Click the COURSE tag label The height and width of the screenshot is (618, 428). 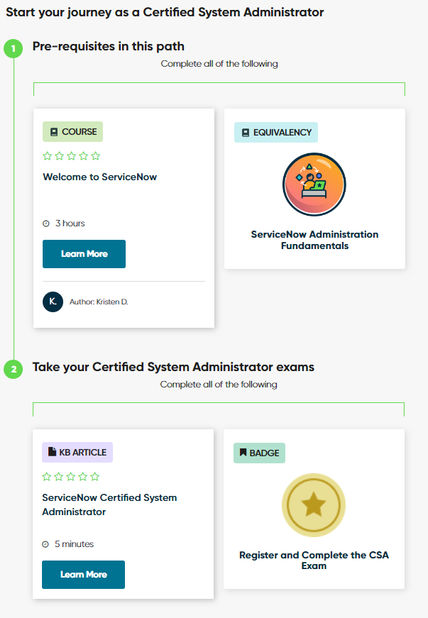click(x=73, y=132)
